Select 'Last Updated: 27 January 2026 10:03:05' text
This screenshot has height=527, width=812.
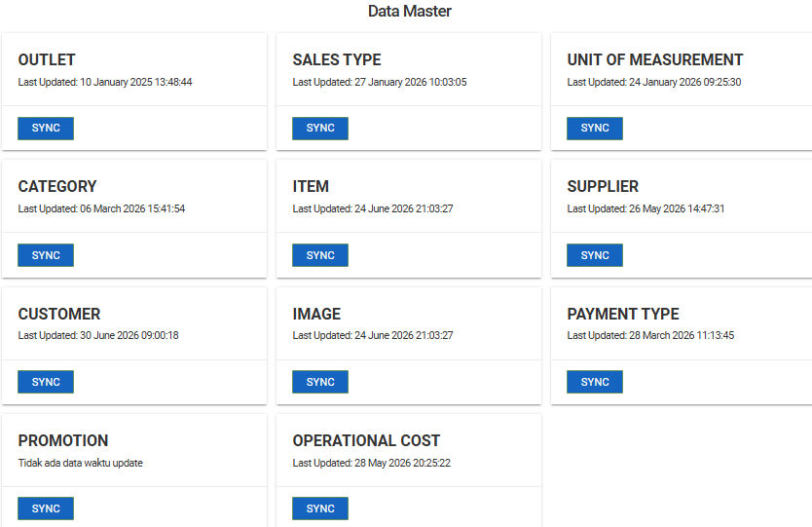coord(380,82)
